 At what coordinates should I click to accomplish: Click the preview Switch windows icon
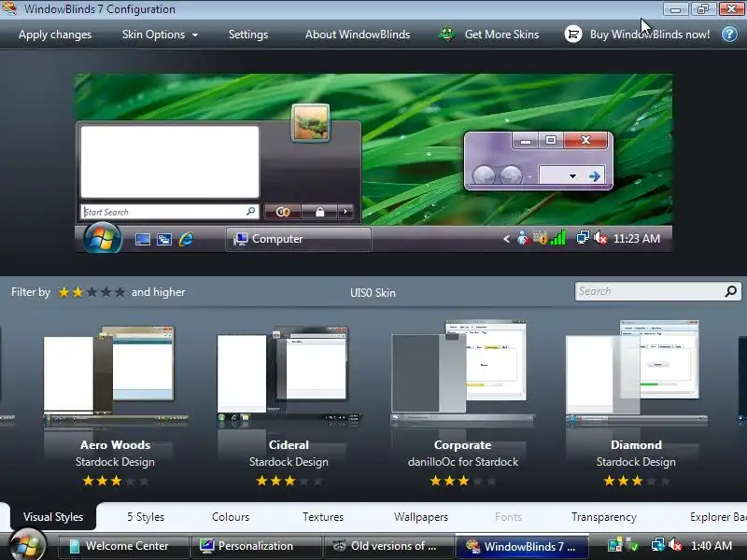tap(164, 239)
